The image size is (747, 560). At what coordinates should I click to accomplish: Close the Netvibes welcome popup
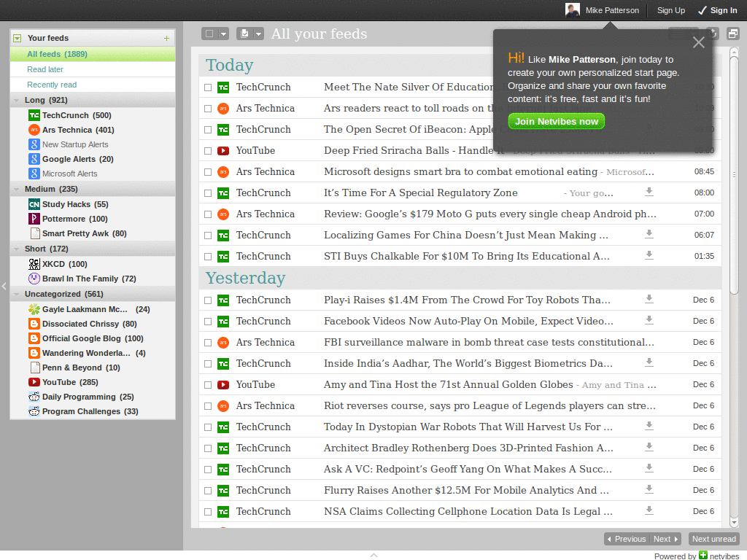click(698, 42)
